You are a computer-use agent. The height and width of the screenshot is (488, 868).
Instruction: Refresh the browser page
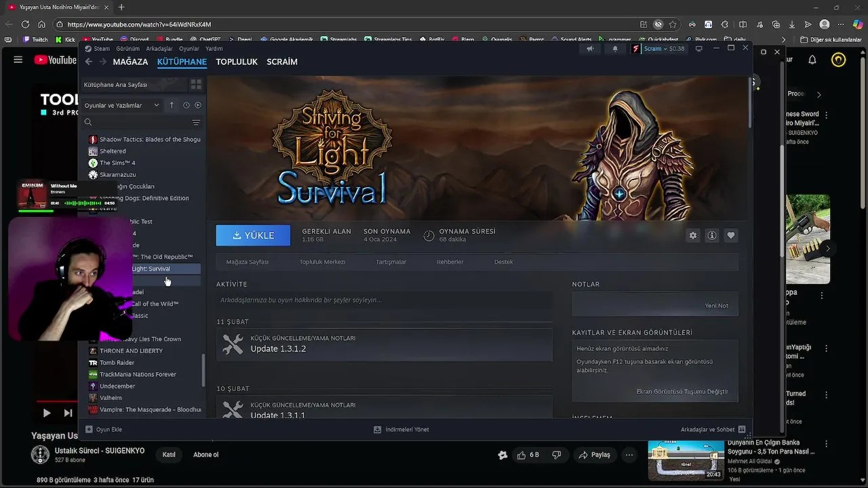(25, 24)
